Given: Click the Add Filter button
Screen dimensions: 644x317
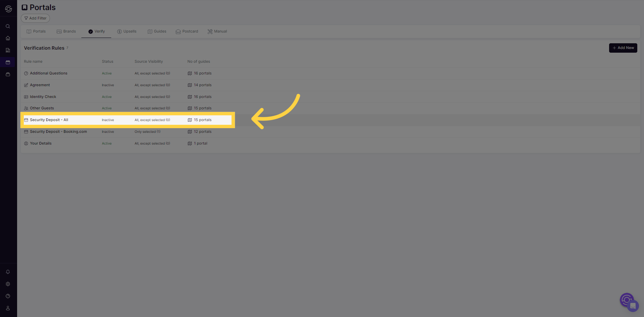Looking at the screenshot, I should 35,18.
